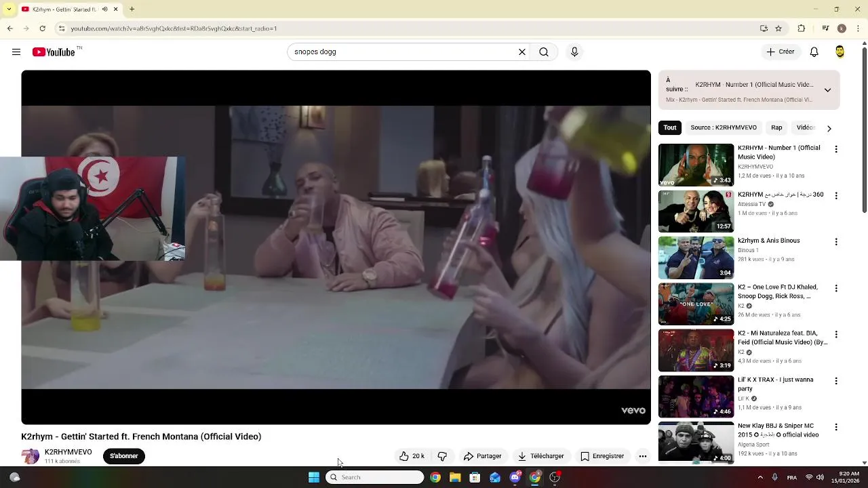Open New Klay BBJ & Sniper MC title
The image size is (868, 488).
tap(779, 430)
